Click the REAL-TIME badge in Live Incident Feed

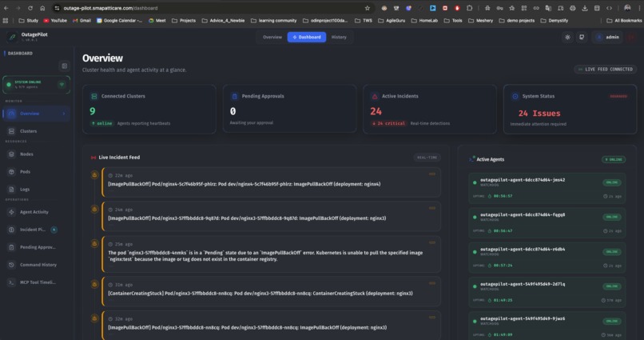(x=427, y=158)
